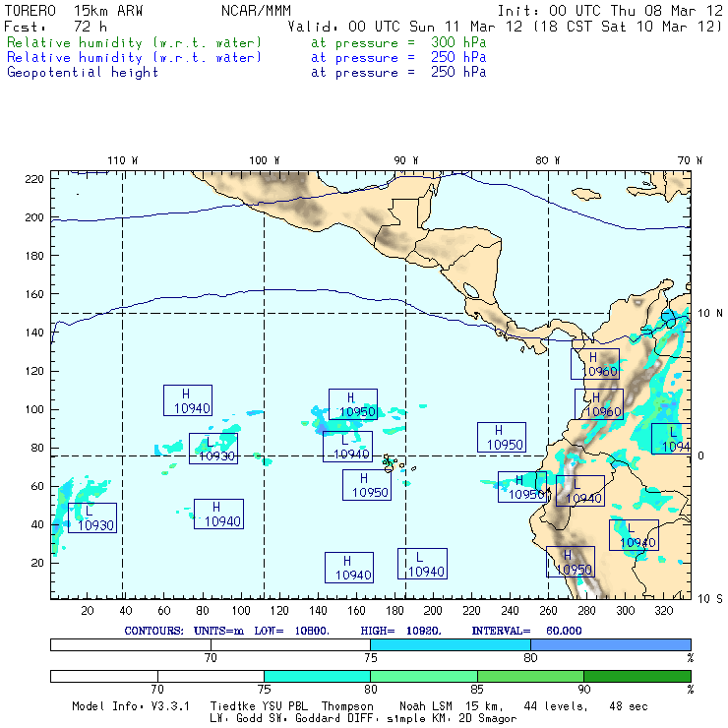Click the 240 tick label on horizontal axis

(510, 611)
